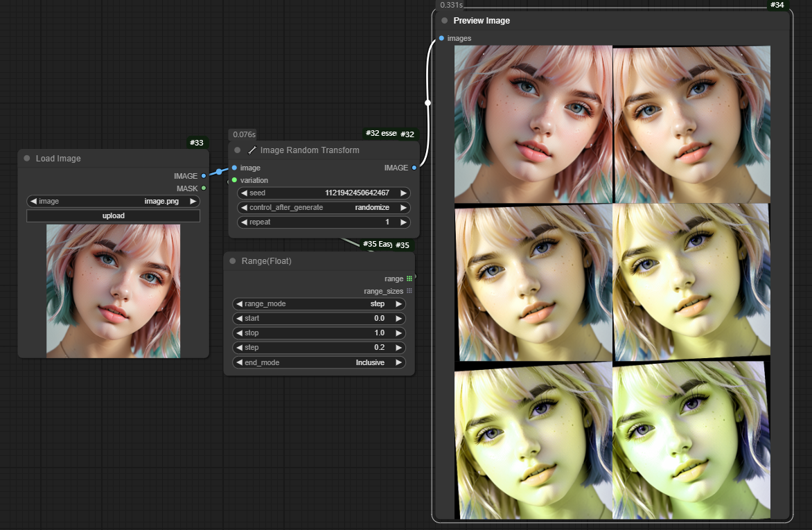The height and width of the screenshot is (530, 812).
Task: Click IMAGE output port of Image Random Transform
Action: click(414, 168)
